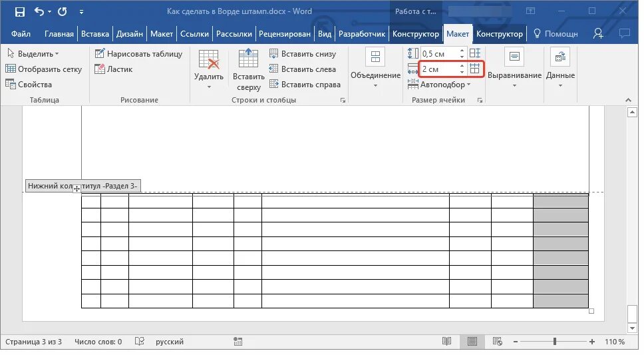
Task: Click Вставить снизу
Action: coord(303,54)
